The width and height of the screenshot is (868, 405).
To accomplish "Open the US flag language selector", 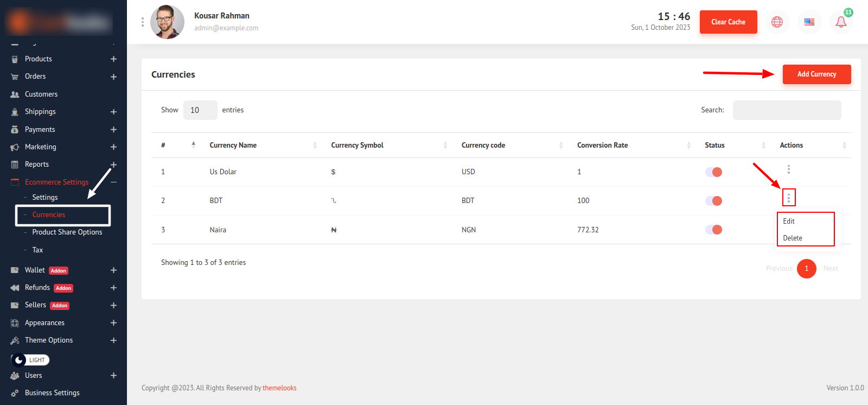I will [809, 22].
